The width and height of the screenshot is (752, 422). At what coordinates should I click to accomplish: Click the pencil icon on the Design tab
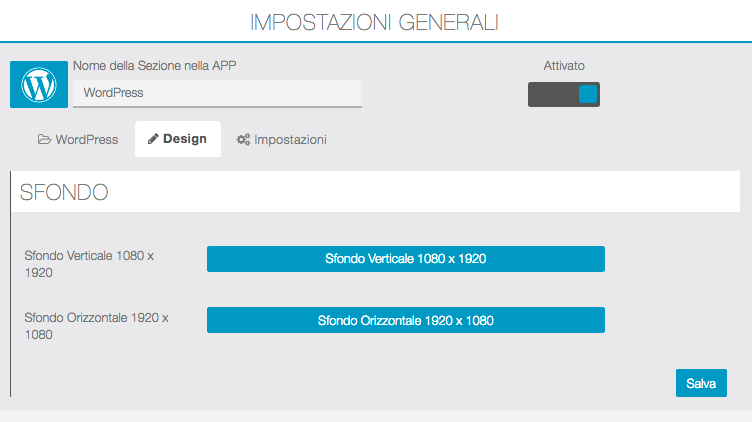click(x=153, y=139)
